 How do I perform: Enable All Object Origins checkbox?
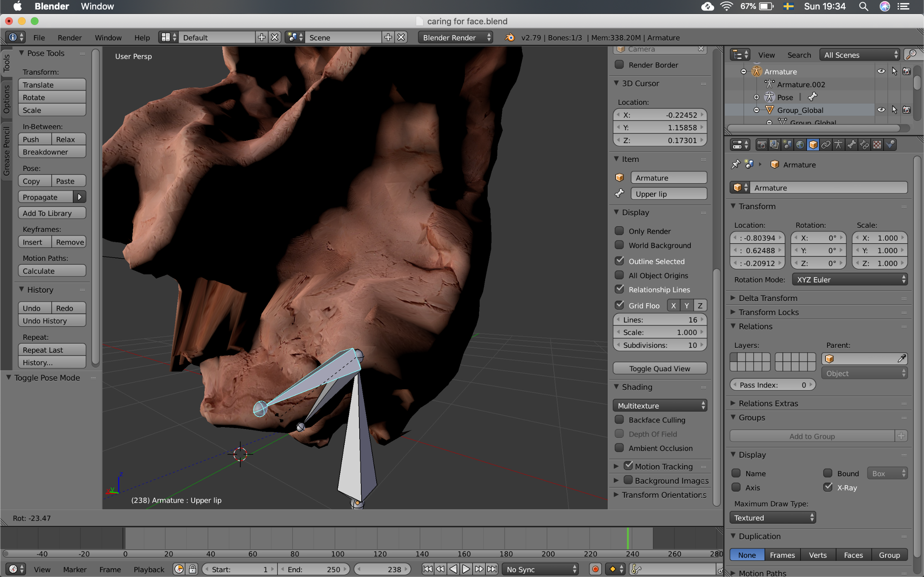click(619, 275)
